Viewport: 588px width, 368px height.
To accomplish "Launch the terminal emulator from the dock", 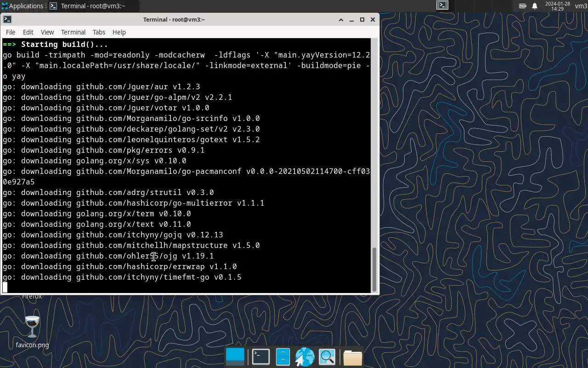I will [x=261, y=357].
